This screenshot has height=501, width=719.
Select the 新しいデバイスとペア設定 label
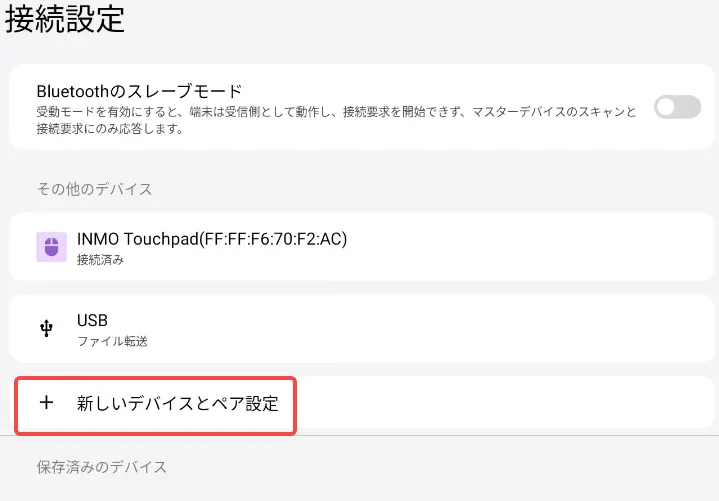click(177, 404)
